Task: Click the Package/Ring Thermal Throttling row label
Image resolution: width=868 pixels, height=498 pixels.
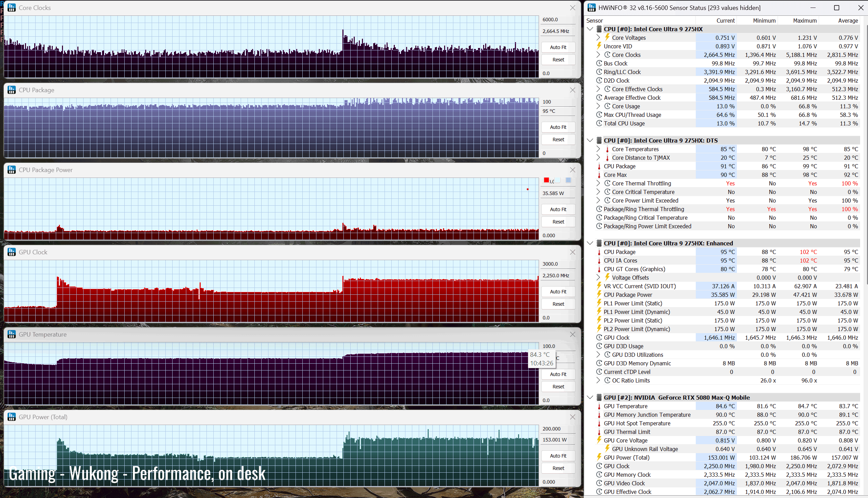Action: (644, 209)
